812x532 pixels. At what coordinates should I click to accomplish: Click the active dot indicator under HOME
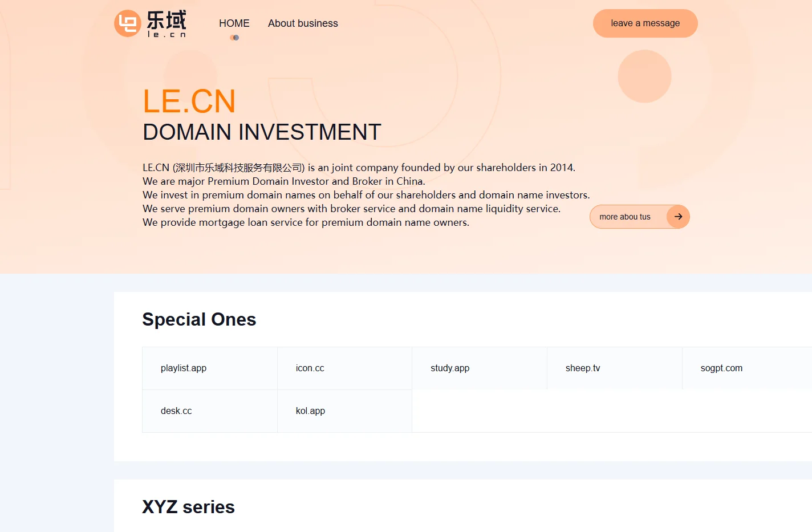click(x=234, y=38)
